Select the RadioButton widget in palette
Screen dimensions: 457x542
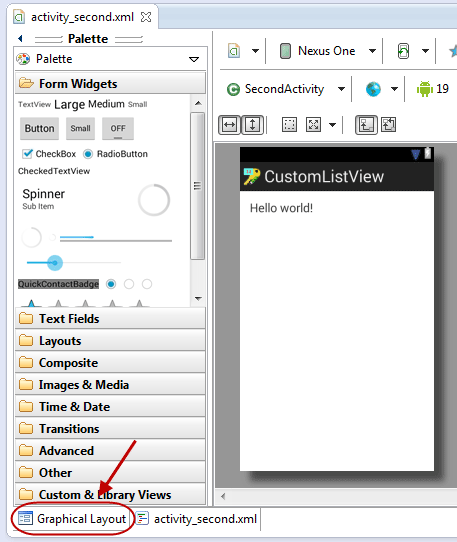tap(115, 154)
